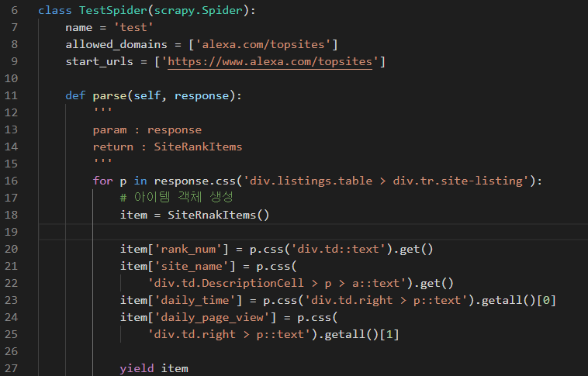The width and height of the screenshot is (588, 376).
Task: Click the Korean comment '# 아이템 객체 생성'
Action: (x=177, y=197)
